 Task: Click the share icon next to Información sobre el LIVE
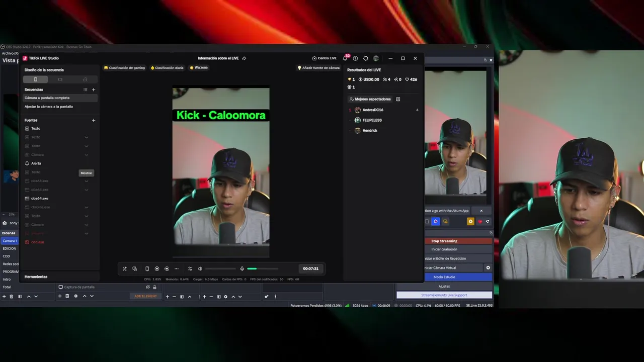coord(244,58)
